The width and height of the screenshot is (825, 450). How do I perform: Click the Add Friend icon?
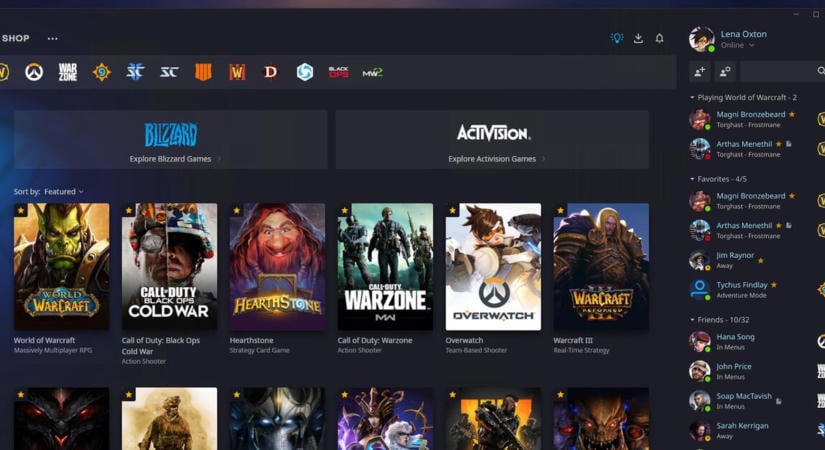click(x=700, y=72)
